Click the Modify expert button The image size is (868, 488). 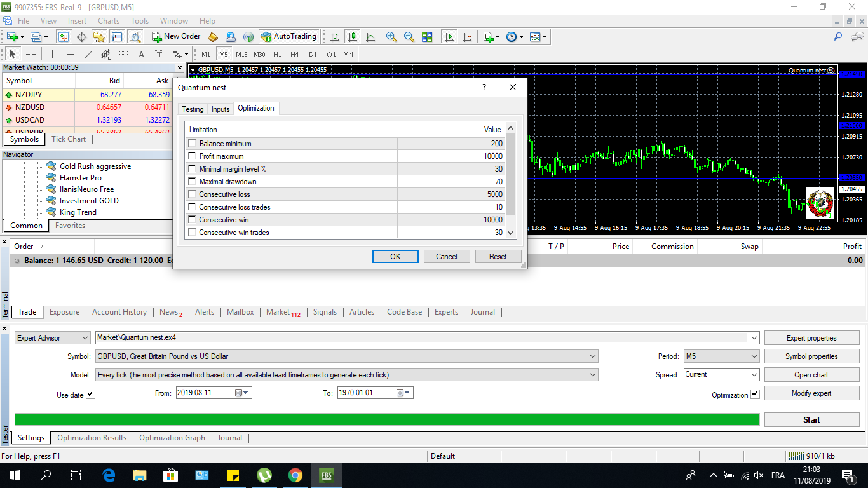tap(811, 393)
